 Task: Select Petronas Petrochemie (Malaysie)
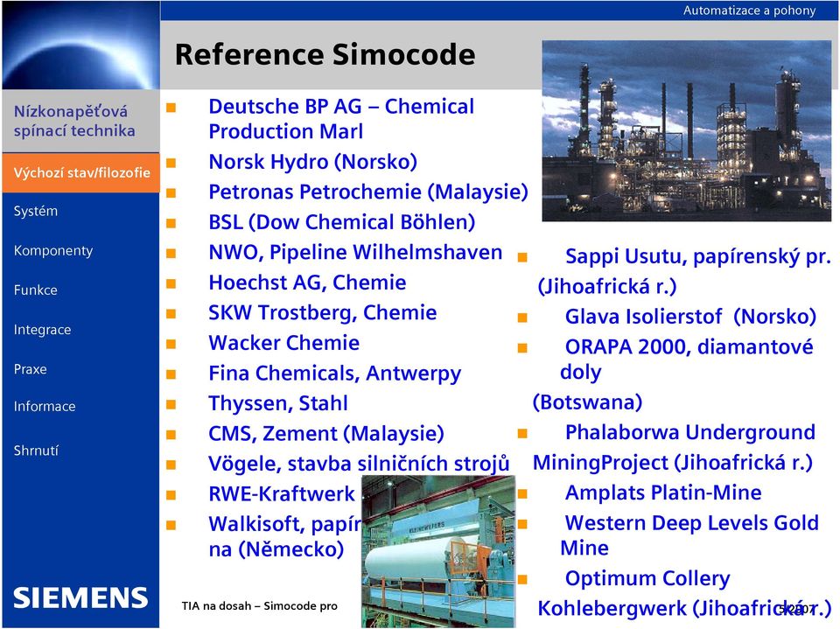pos(368,192)
